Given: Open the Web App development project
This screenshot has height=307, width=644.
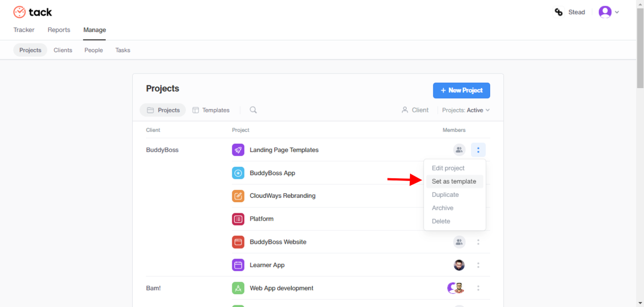Looking at the screenshot, I should pyautogui.click(x=282, y=288).
